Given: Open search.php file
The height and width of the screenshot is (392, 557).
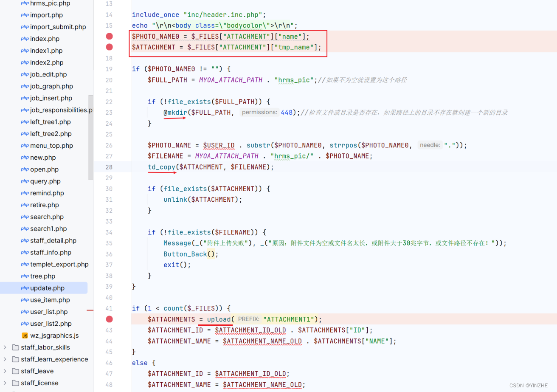Looking at the screenshot, I should click(x=47, y=217).
